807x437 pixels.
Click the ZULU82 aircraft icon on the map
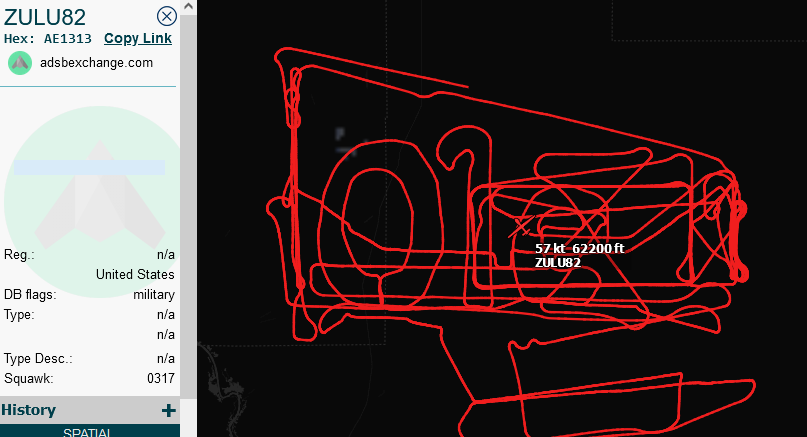click(x=521, y=226)
